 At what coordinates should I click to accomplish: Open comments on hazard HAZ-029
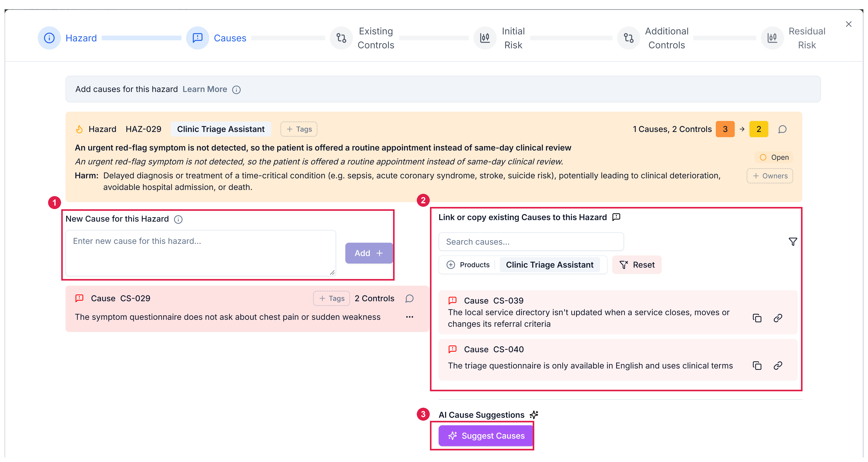tap(782, 129)
